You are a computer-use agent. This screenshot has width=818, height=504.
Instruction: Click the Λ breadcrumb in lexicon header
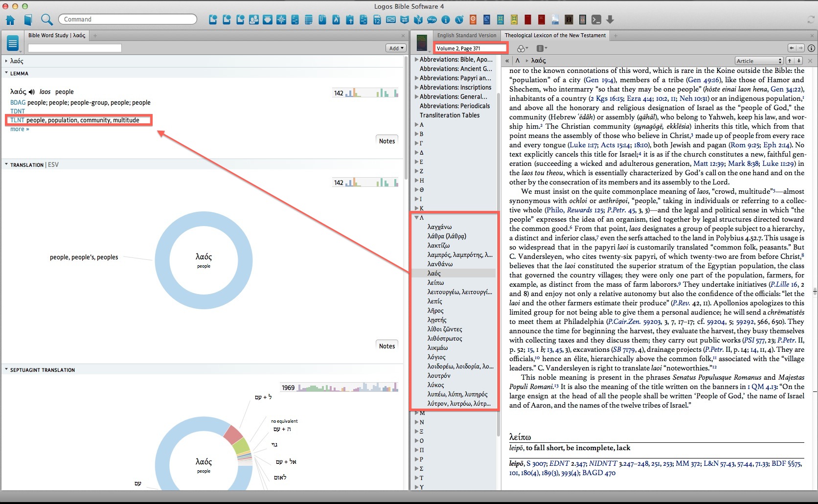(x=517, y=61)
